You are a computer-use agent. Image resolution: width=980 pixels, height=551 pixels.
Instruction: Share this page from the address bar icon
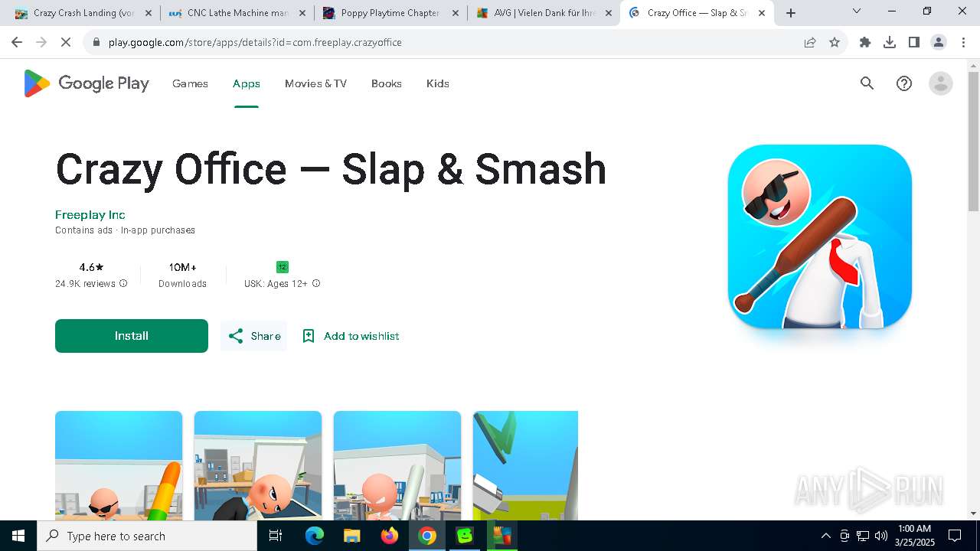[x=810, y=42]
